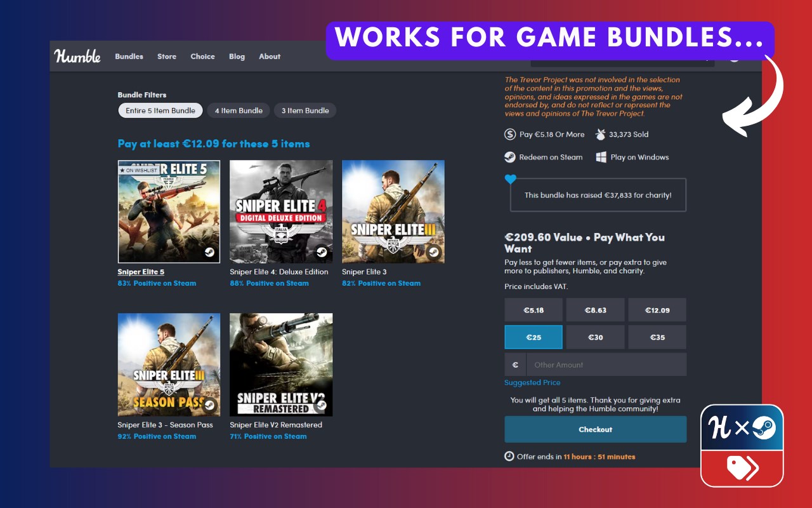Open 71% Positive on Steam review link

click(x=268, y=436)
